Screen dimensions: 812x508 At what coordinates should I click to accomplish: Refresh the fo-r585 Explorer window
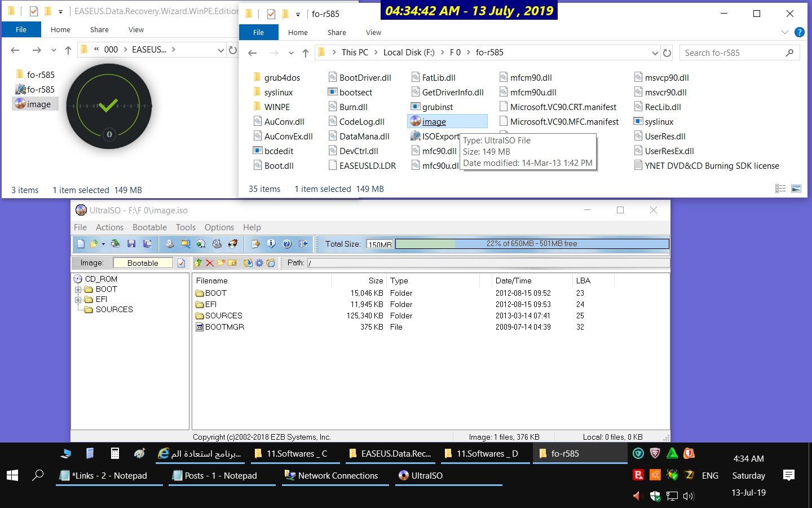pos(667,53)
